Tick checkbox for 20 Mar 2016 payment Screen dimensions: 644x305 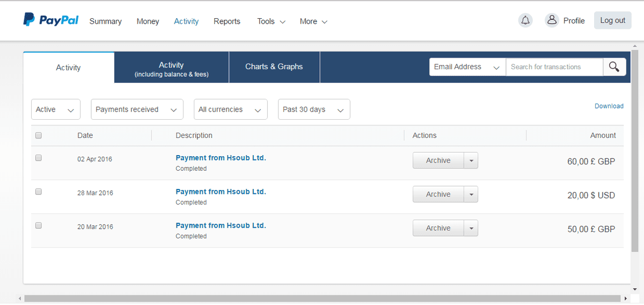click(39, 226)
